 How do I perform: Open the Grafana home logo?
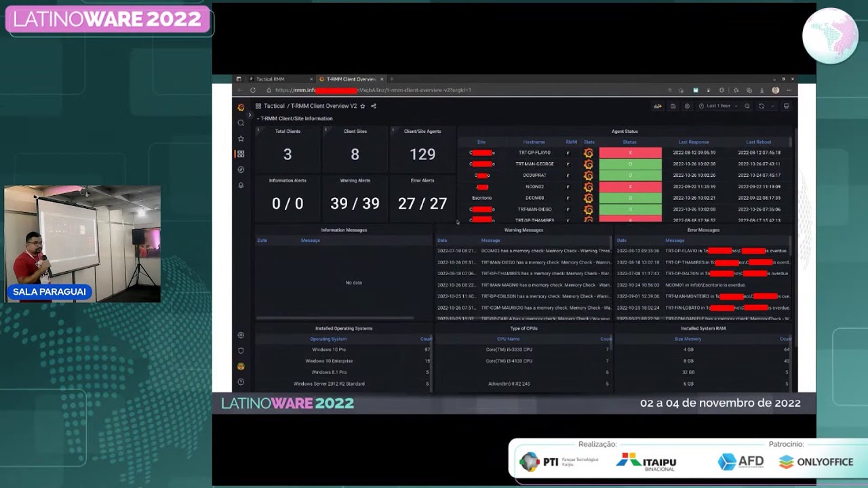[x=241, y=107]
